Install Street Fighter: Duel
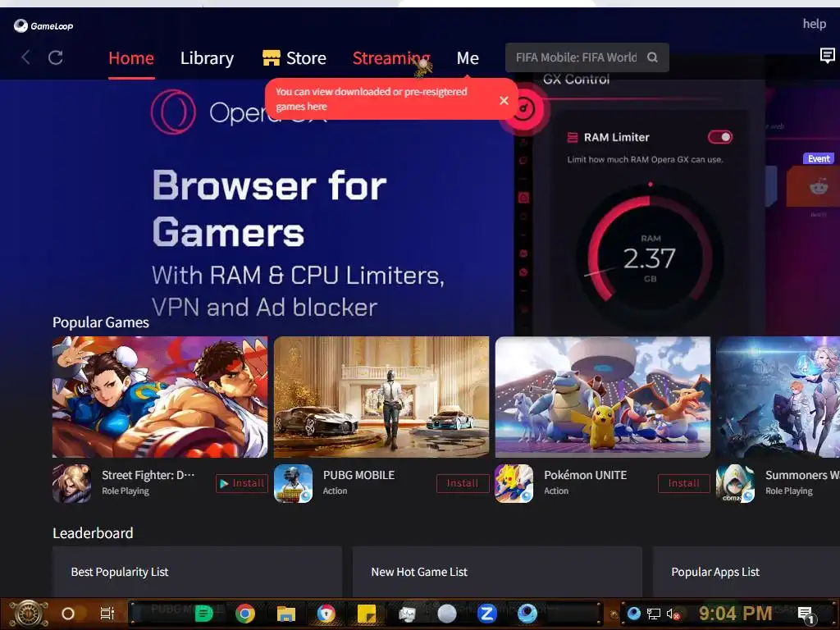840x630 pixels. click(x=242, y=483)
